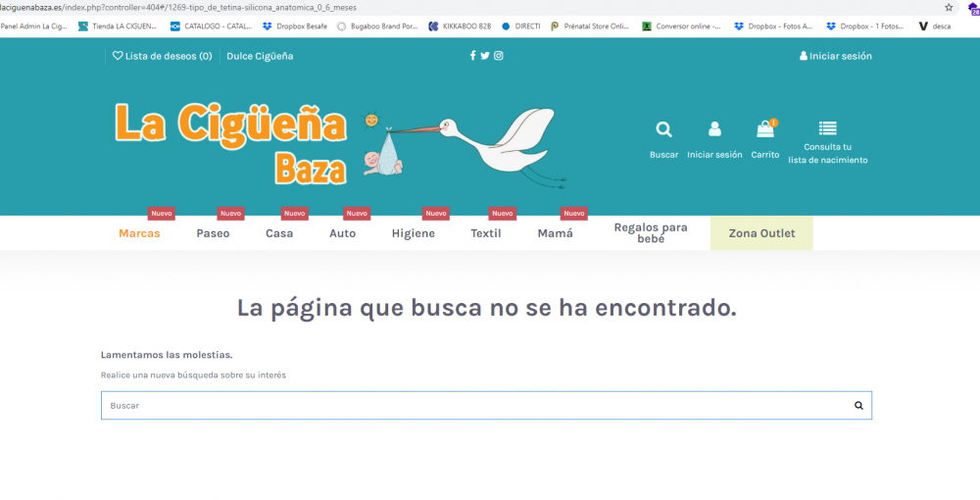The height and width of the screenshot is (500, 980).
Task: Open the Mamá menu
Action: [555, 233]
